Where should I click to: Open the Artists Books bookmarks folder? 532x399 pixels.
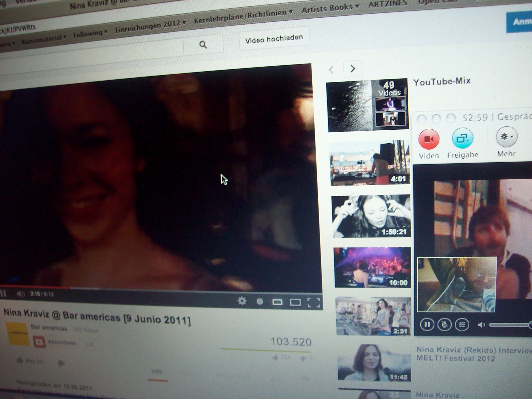pyautogui.click(x=331, y=8)
